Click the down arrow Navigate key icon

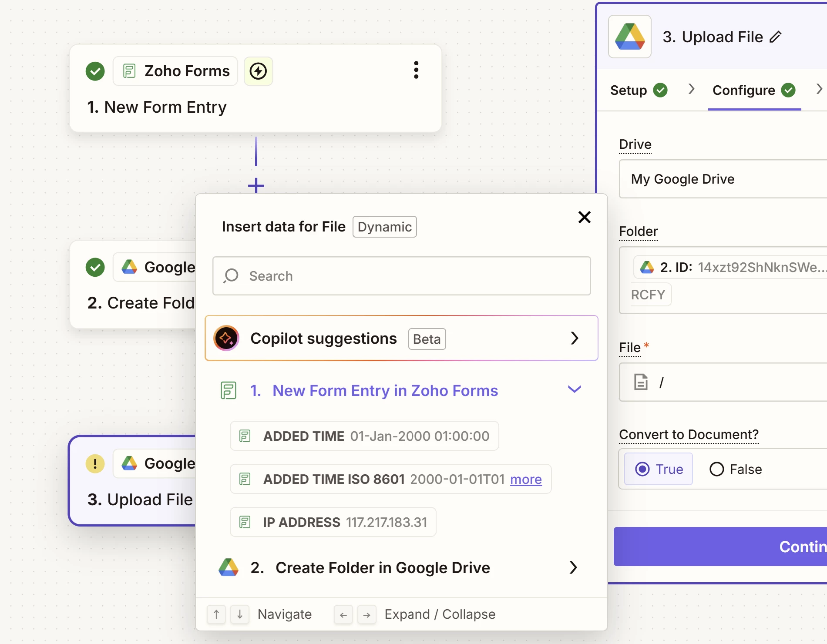(x=240, y=614)
